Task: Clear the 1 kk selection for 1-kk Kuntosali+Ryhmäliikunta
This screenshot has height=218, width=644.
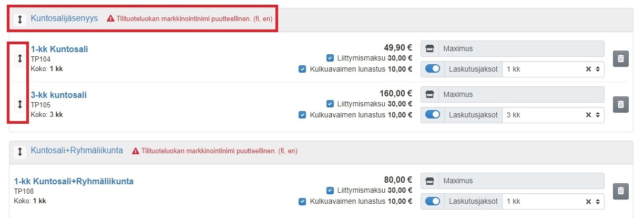Action: coord(588,202)
